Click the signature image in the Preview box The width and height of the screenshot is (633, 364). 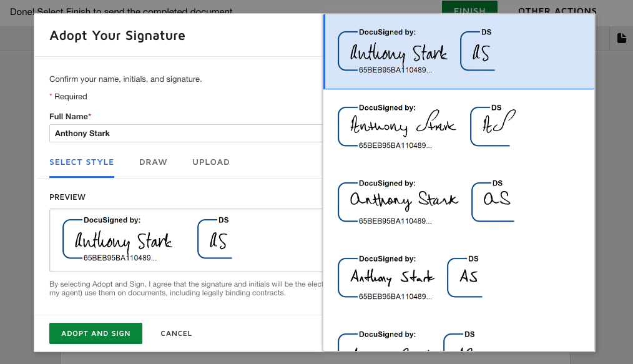click(x=123, y=241)
